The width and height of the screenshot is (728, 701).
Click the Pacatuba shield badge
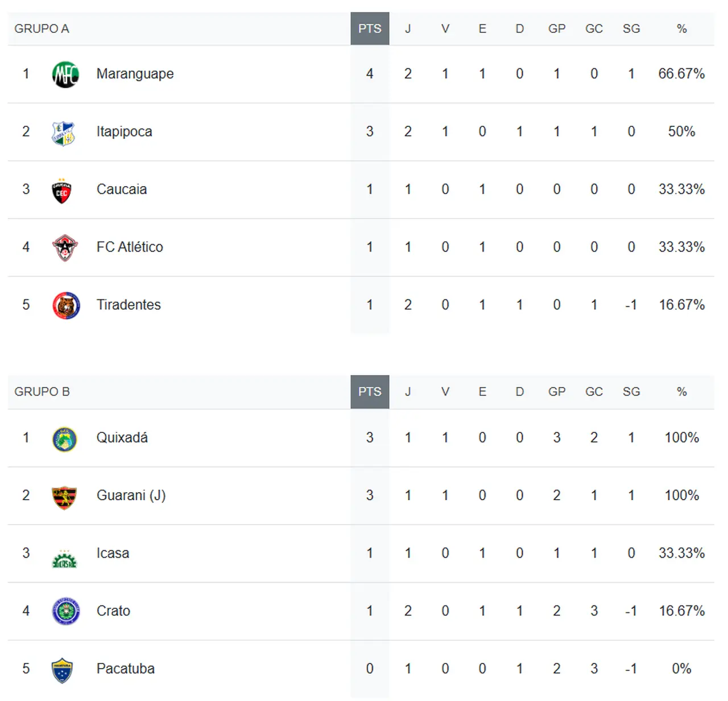62,670
